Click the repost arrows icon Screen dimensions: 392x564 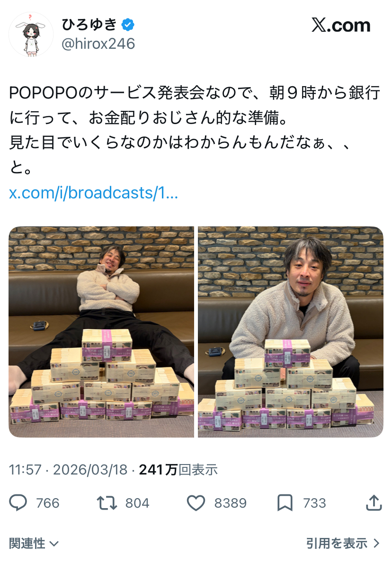pos(107,503)
